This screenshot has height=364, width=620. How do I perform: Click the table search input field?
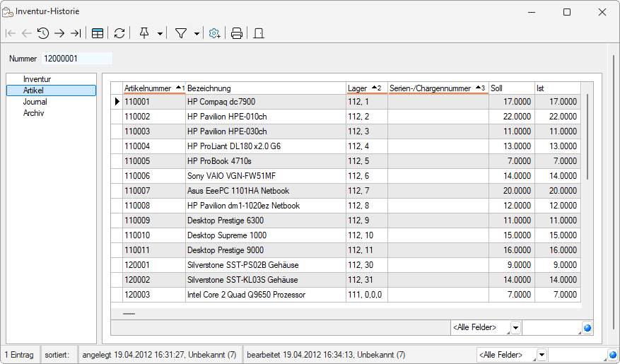551,328
